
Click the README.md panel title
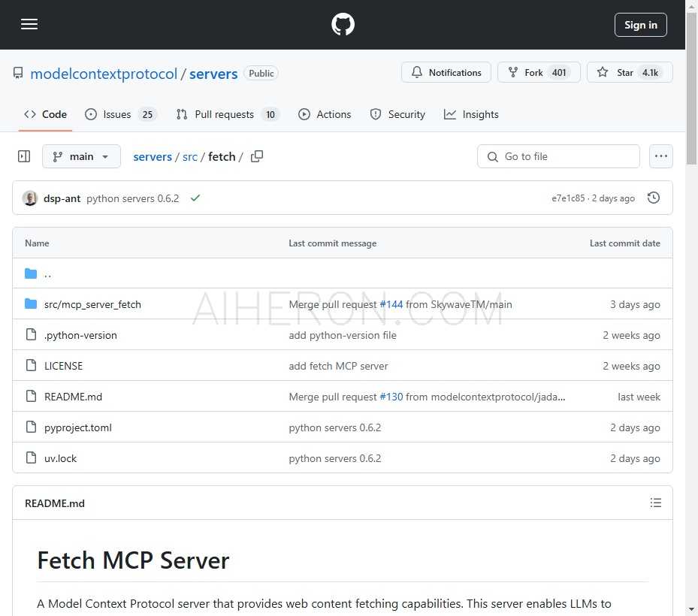click(55, 503)
